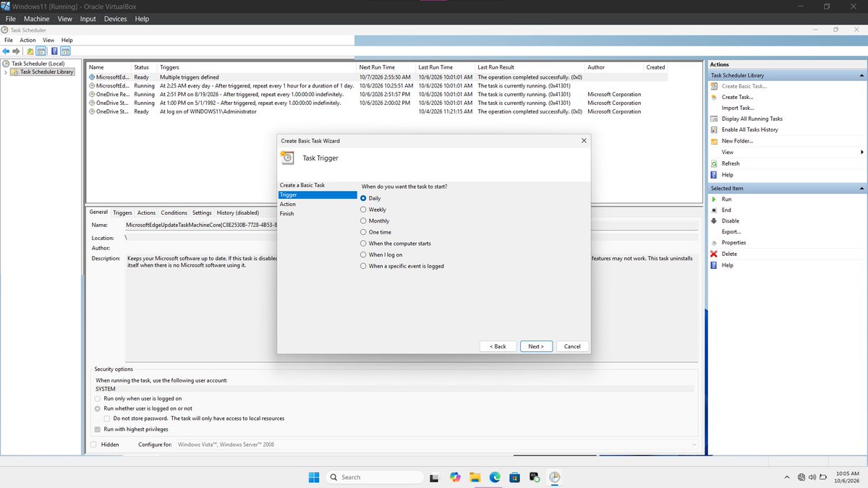868x488 pixels.
Task: Collapse the Selected Item actions section
Action: (x=861, y=188)
